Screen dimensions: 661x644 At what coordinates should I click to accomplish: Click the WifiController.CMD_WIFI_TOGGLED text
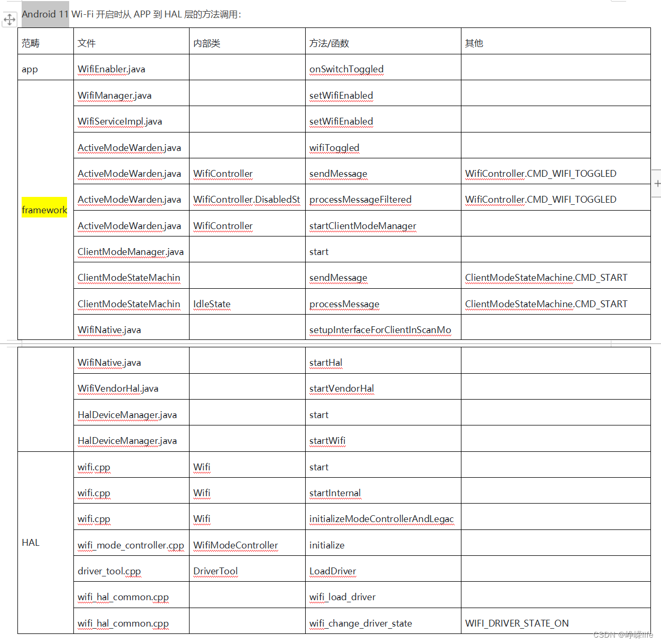[x=540, y=173]
